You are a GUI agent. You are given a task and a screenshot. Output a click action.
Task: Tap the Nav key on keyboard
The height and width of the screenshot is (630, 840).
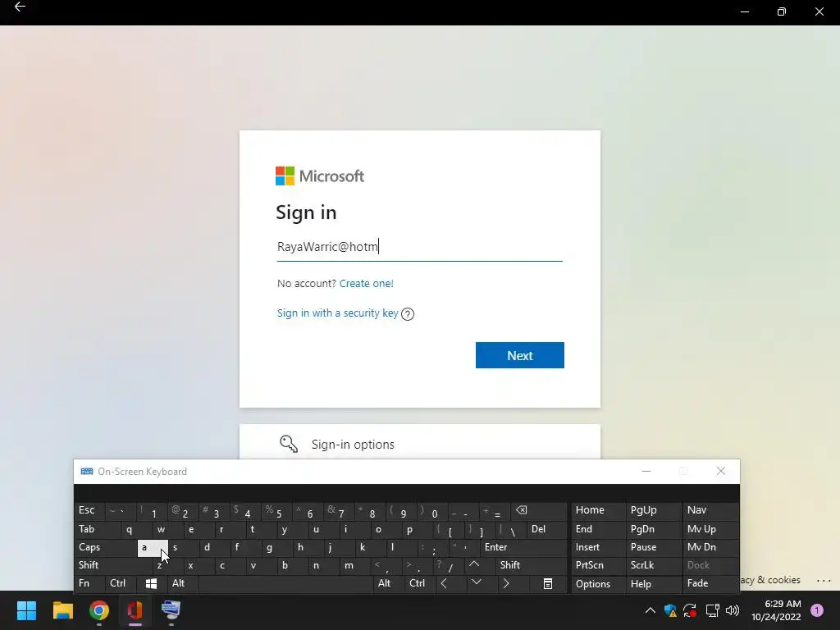710,510
